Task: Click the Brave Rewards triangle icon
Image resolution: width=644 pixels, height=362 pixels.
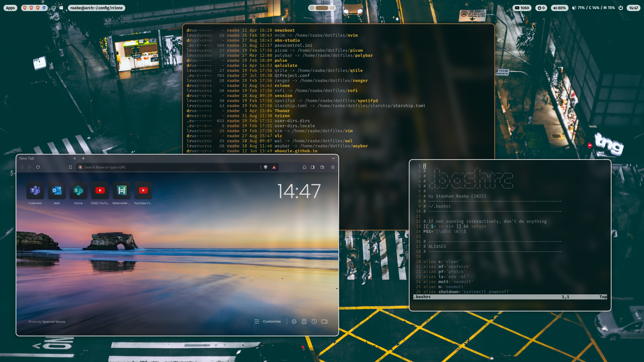Action: [274, 167]
